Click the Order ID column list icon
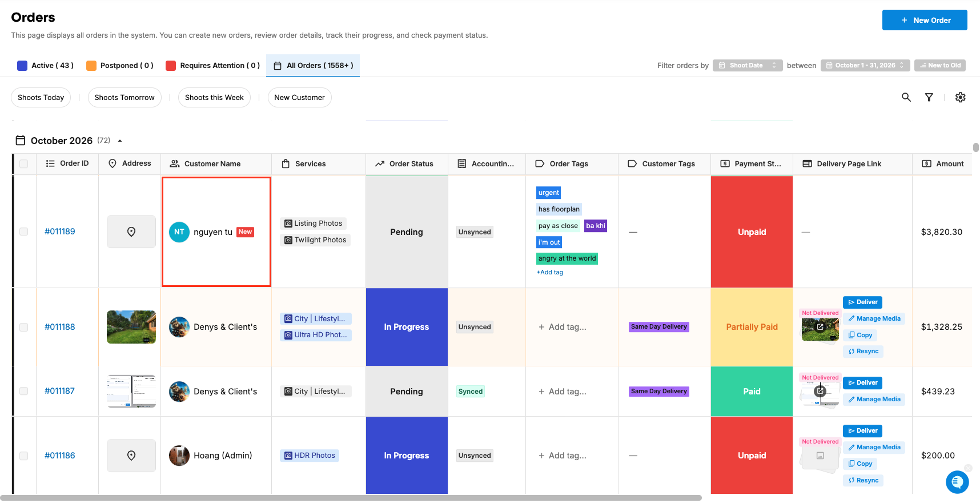Viewport: 980px width, 503px height. coord(50,163)
